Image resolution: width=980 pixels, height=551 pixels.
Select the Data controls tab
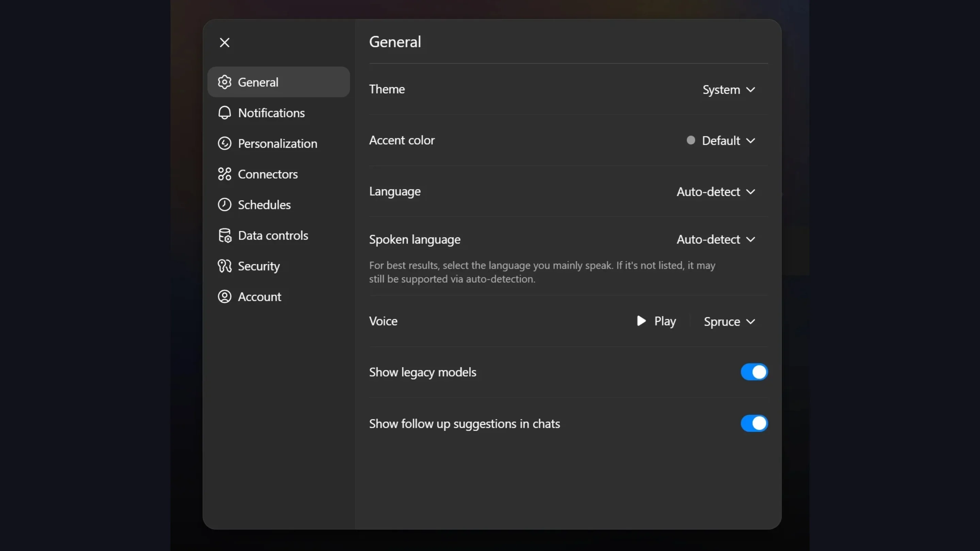[278, 235]
